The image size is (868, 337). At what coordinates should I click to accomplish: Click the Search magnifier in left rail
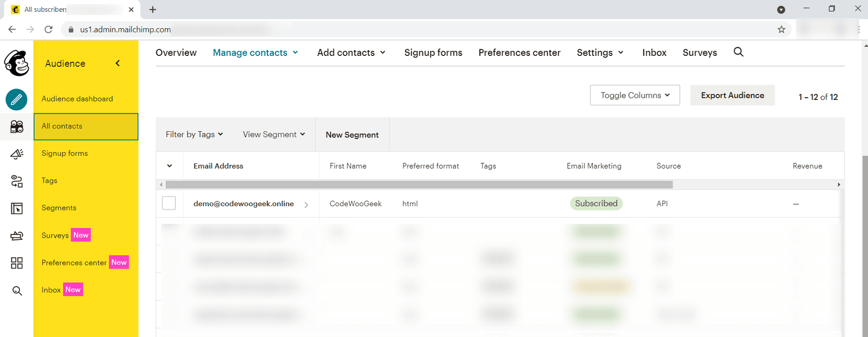point(17,291)
